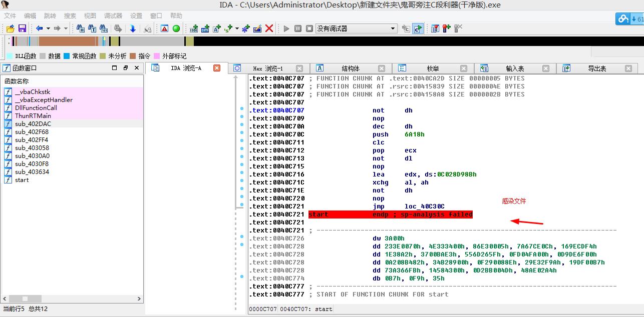Screen dimensions: 644x317
Task: Start the debugger with play button
Action: [286, 28]
